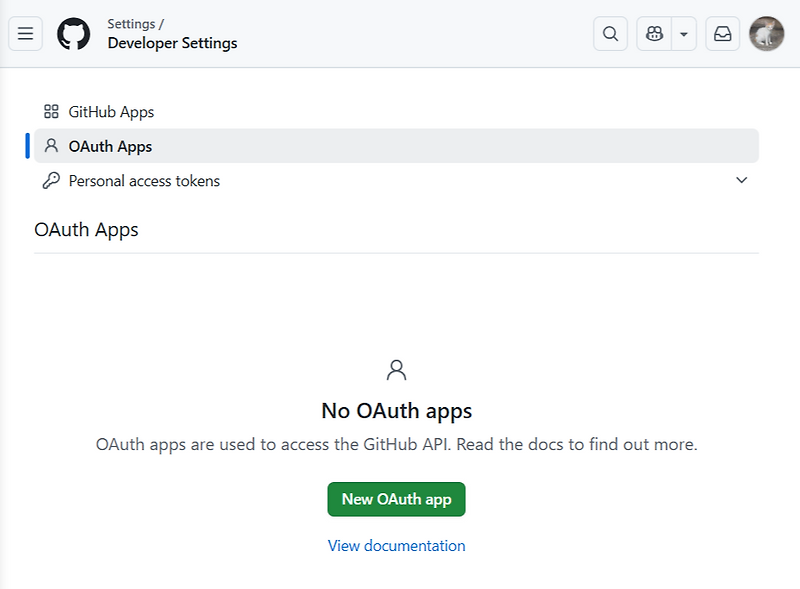800x589 pixels.
Task: Open the notifications inbox
Action: pos(722,33)
